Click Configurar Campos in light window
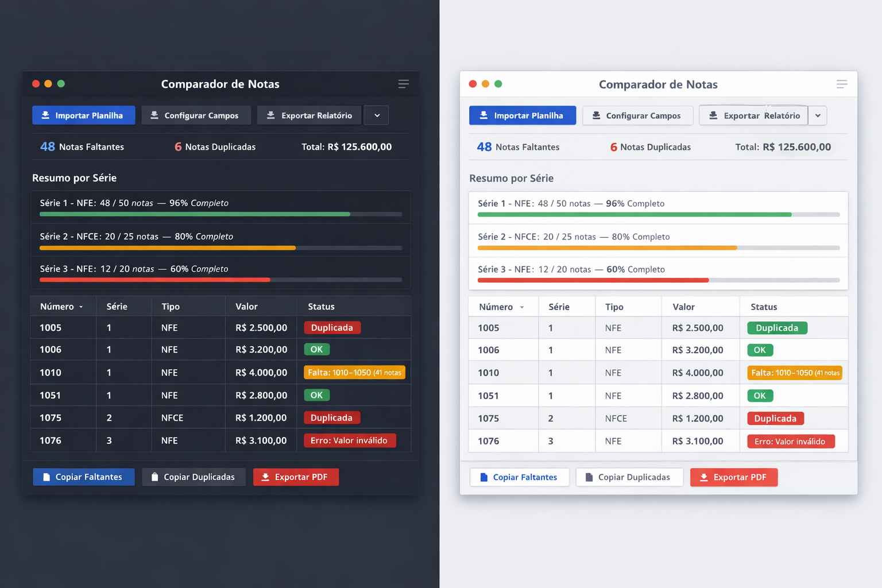The width and height of the screenshot is (882, 588). click(637, 115)
